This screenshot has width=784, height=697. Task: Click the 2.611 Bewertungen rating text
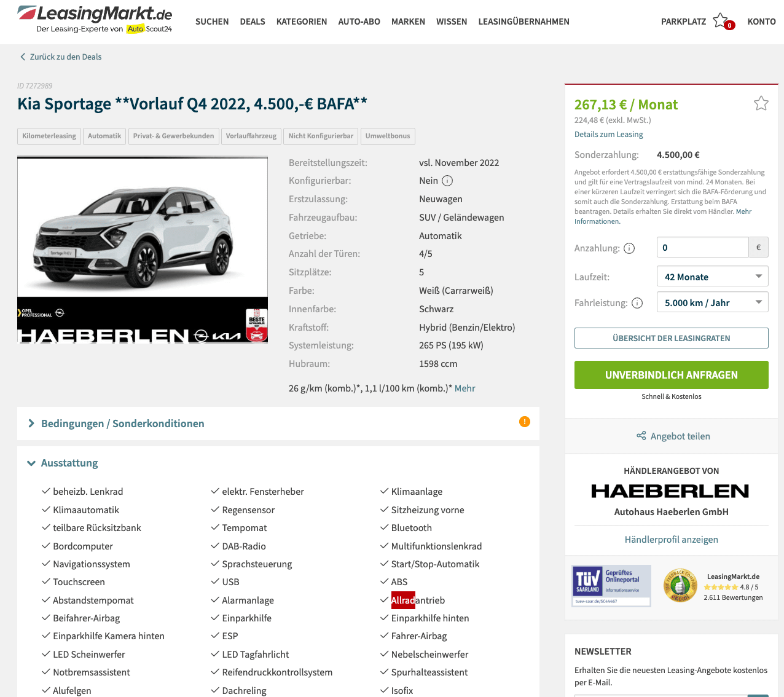point(733,597)
